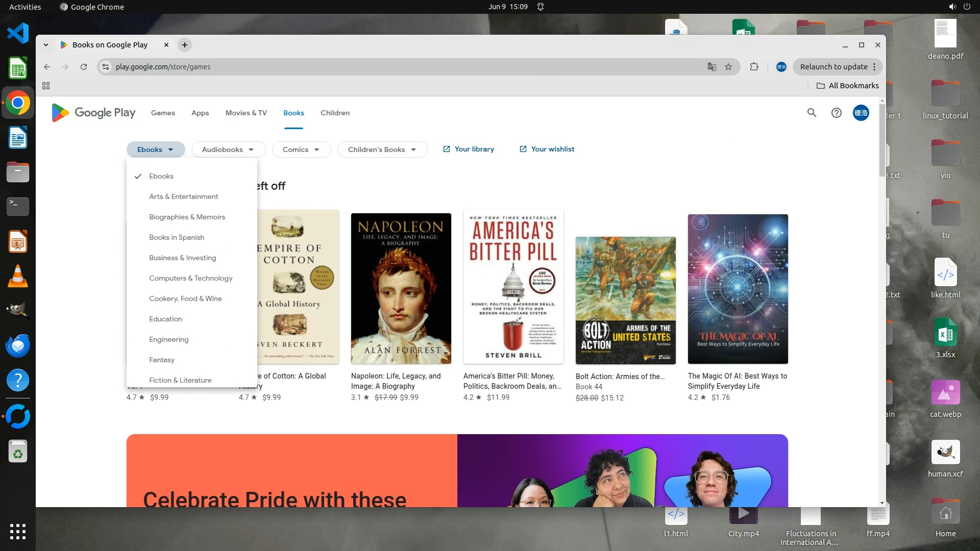Expand the Children's Books dropdown
Image resolution: width=980 pixels, height=551 pixels.
pos(382,149)
